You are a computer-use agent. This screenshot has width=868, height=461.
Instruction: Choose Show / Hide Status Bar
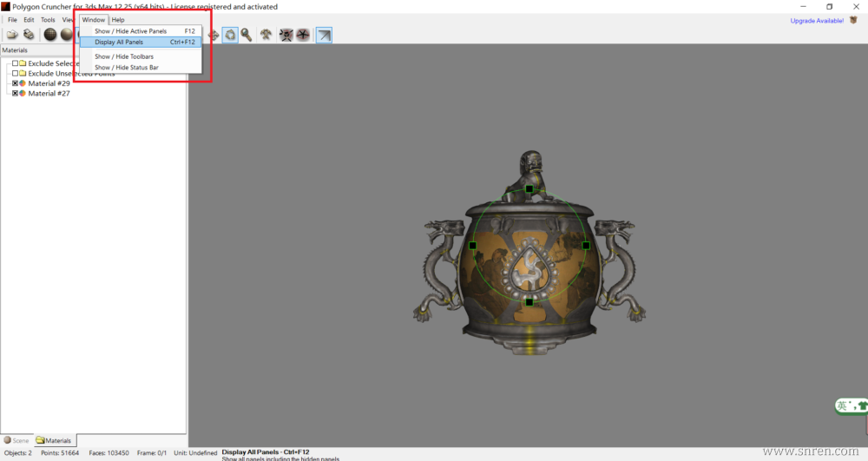[x=141, y=68]
